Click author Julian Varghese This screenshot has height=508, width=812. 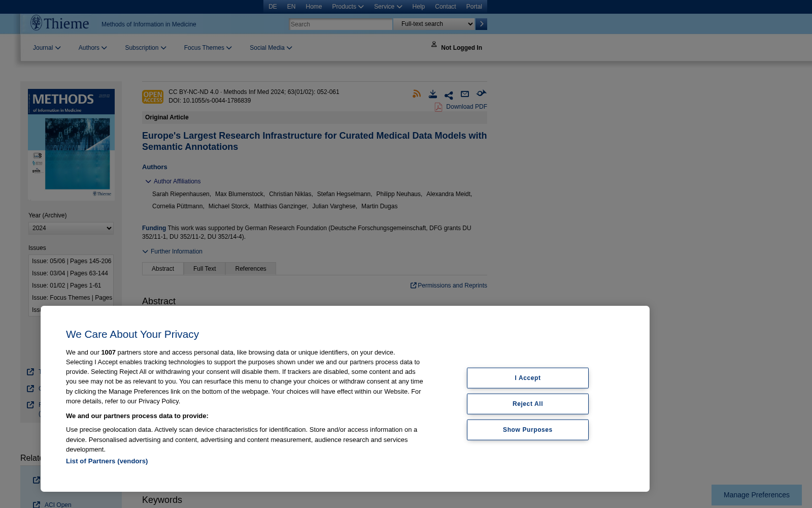[334, 206]
